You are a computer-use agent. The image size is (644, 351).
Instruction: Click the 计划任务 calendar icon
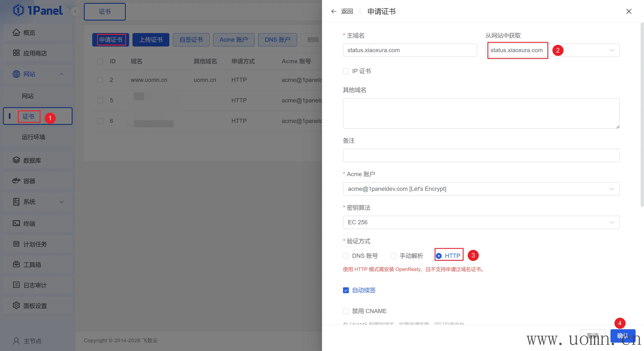(16, 244)
